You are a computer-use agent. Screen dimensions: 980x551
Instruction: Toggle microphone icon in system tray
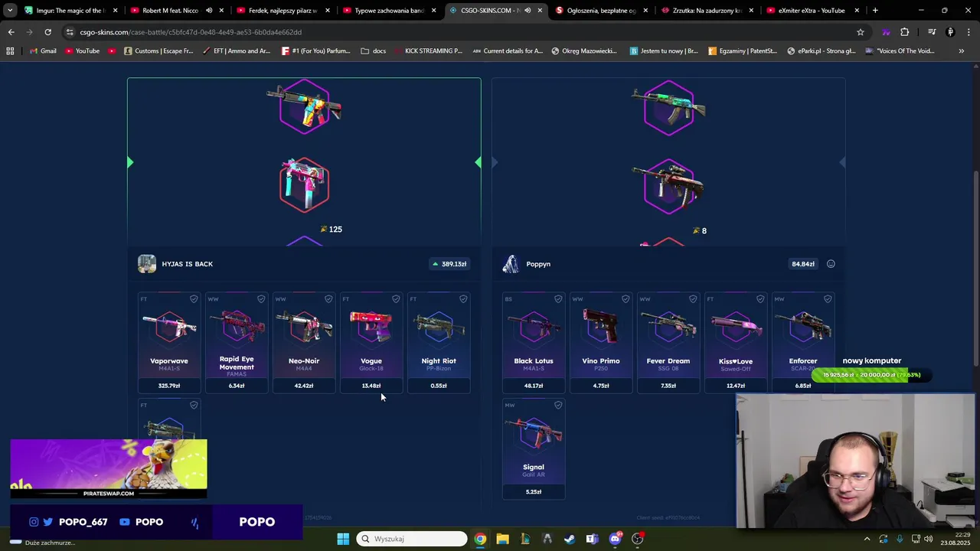900,539
